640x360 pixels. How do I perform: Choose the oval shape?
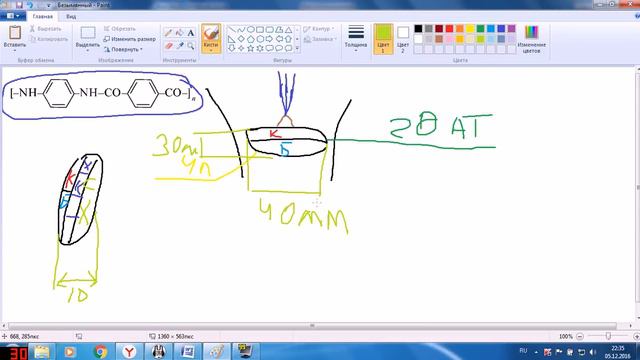click(251, 30)
